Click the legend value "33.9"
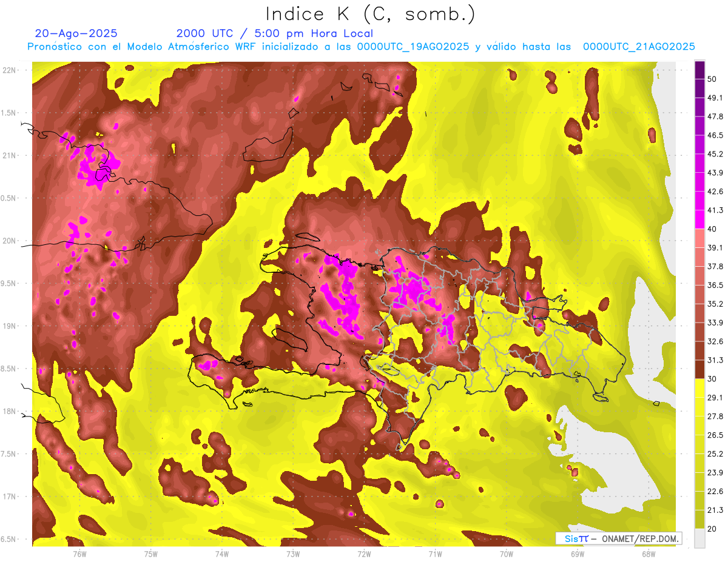This screenshot has width=728, height=562. (715, 323)
